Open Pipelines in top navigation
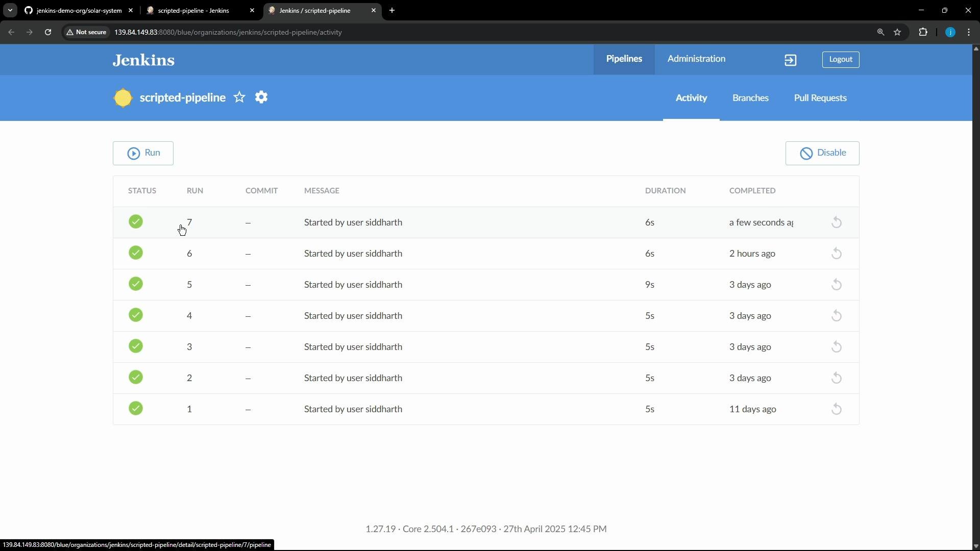980x551 pixels. (x=624, y=59)
